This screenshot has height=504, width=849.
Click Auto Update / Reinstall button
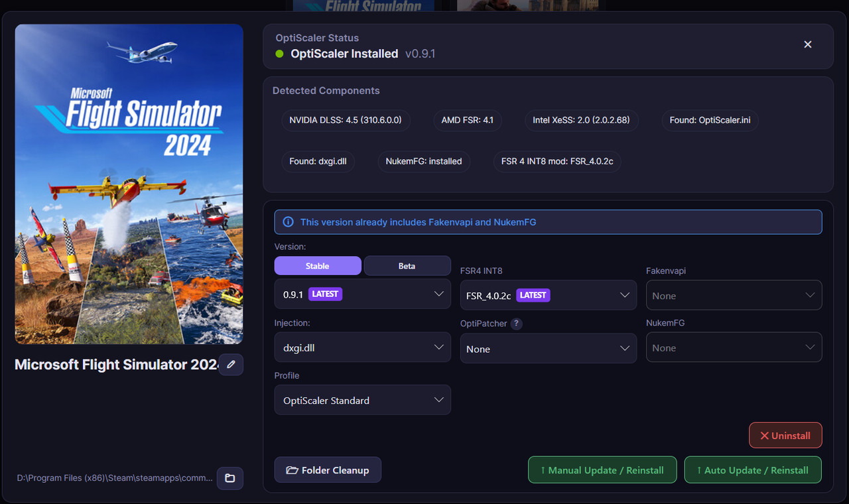[x=753, y=470]
